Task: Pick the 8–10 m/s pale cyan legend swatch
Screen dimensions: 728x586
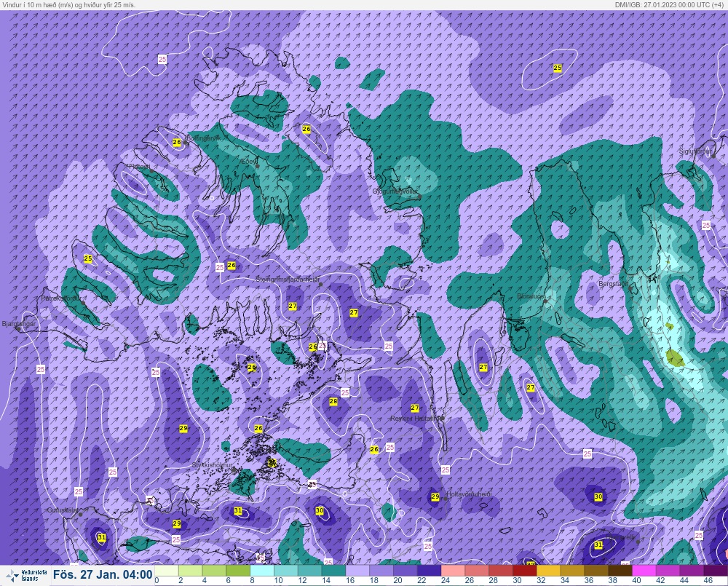Action: 262,570
